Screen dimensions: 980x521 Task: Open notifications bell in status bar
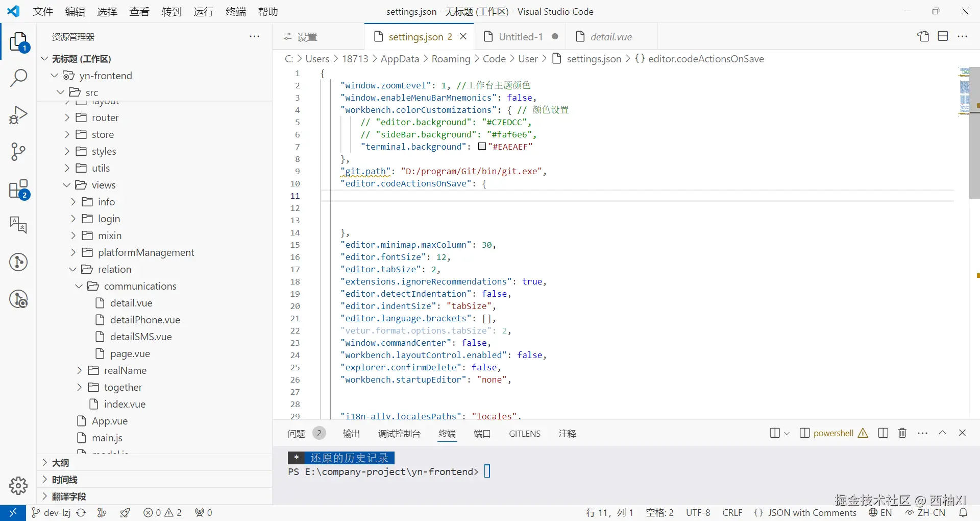point(963,512)
